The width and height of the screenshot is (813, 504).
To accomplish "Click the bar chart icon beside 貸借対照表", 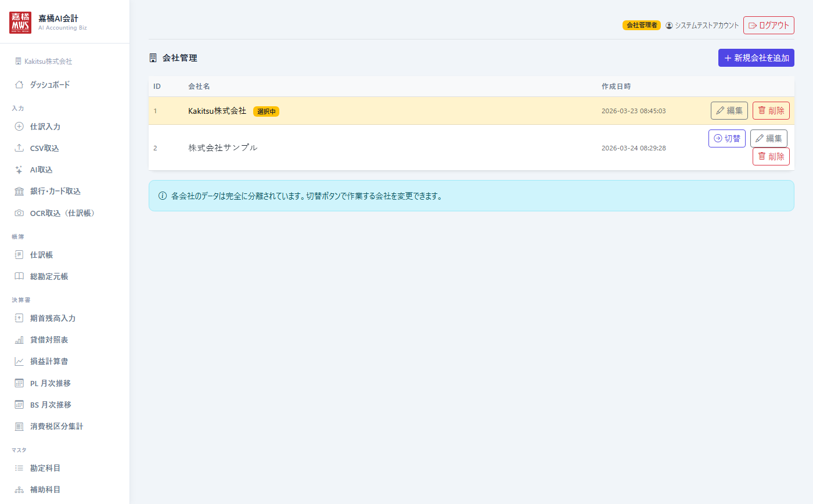I will click(x=19, y=340).
